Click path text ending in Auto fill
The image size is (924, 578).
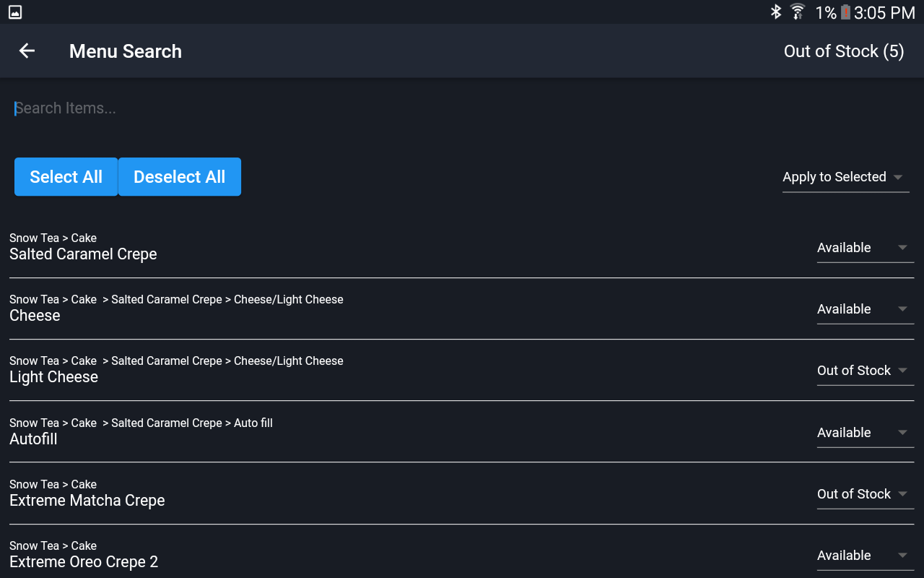point(141,423)
